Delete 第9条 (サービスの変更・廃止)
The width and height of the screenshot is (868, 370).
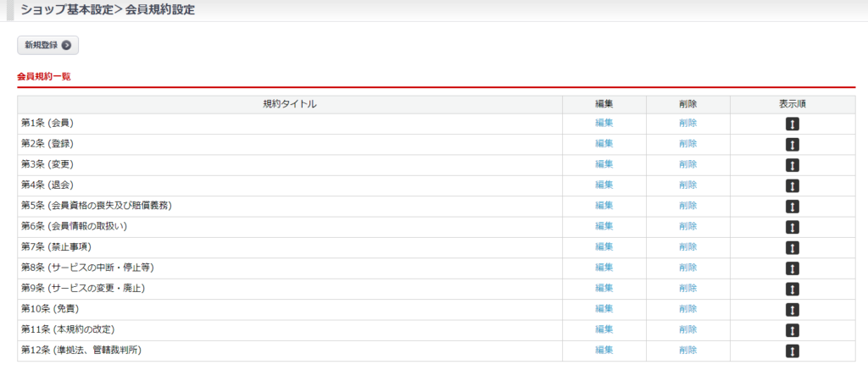[x=687, y=288]
